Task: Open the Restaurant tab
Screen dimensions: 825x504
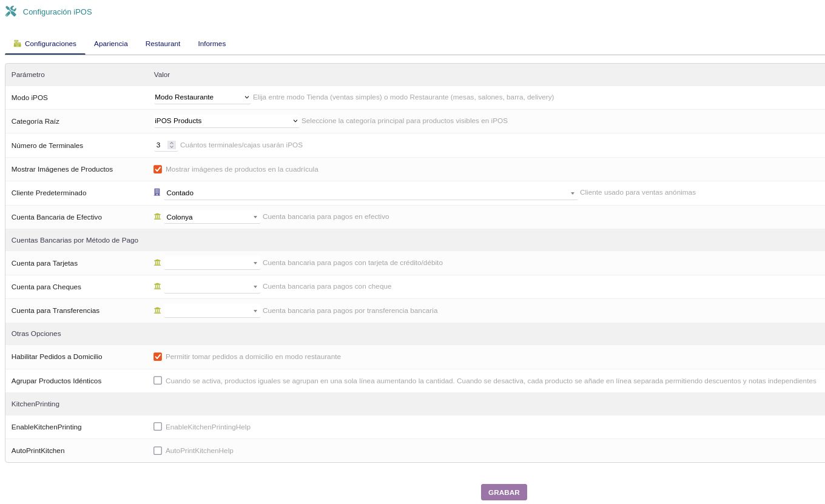Action: 163,44
